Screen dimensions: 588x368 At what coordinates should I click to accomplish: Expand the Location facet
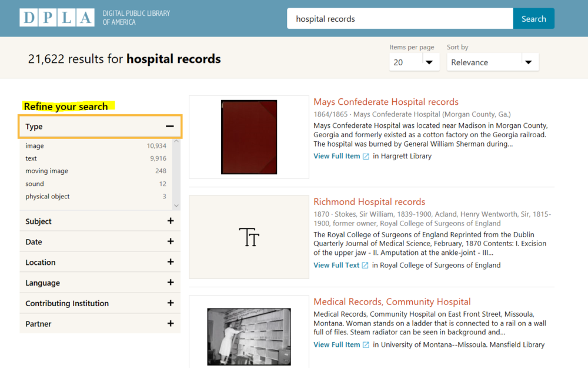point(170,262)
